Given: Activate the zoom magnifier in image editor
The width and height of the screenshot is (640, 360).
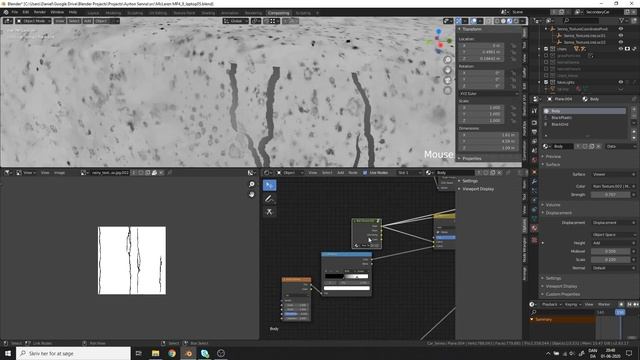Looking at the screenshot, I should click(251, 185).
